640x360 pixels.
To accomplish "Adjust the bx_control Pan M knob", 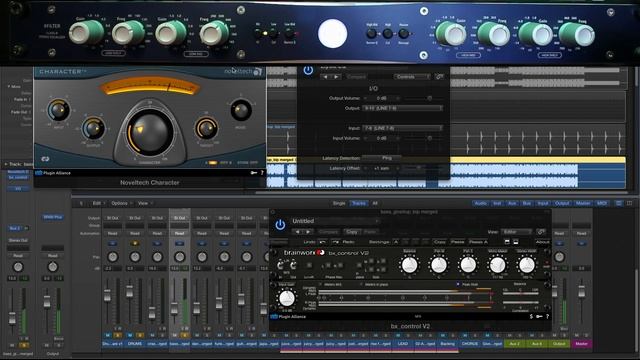I will pyautogui.click(x=439, y=265).
